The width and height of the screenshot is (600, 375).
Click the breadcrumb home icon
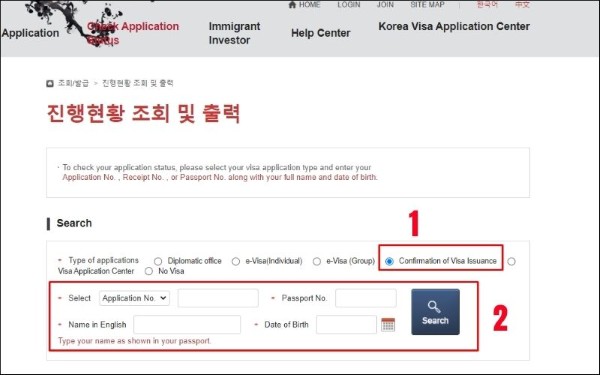pyautogui.click(x=50, y=83)
